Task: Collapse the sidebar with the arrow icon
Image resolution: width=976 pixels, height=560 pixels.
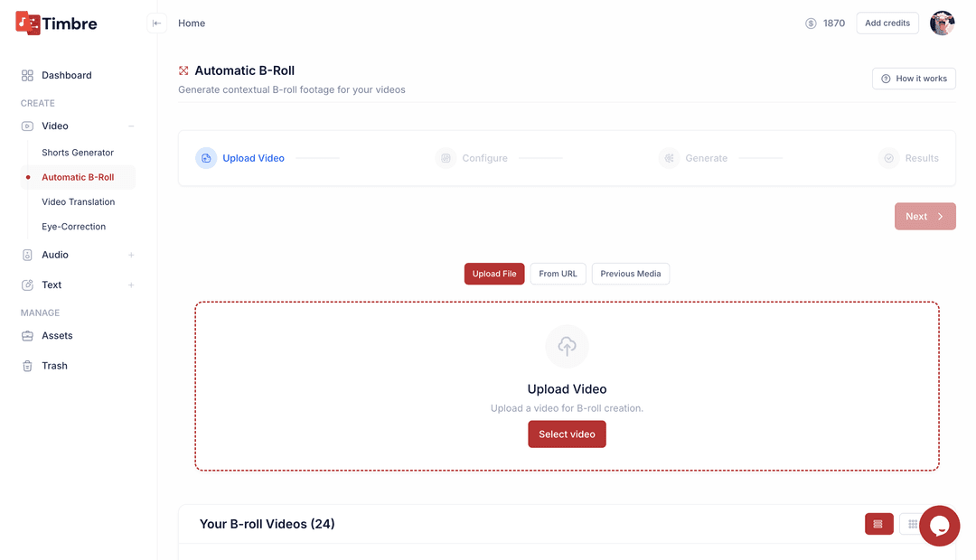Action: tap(157, 23)
